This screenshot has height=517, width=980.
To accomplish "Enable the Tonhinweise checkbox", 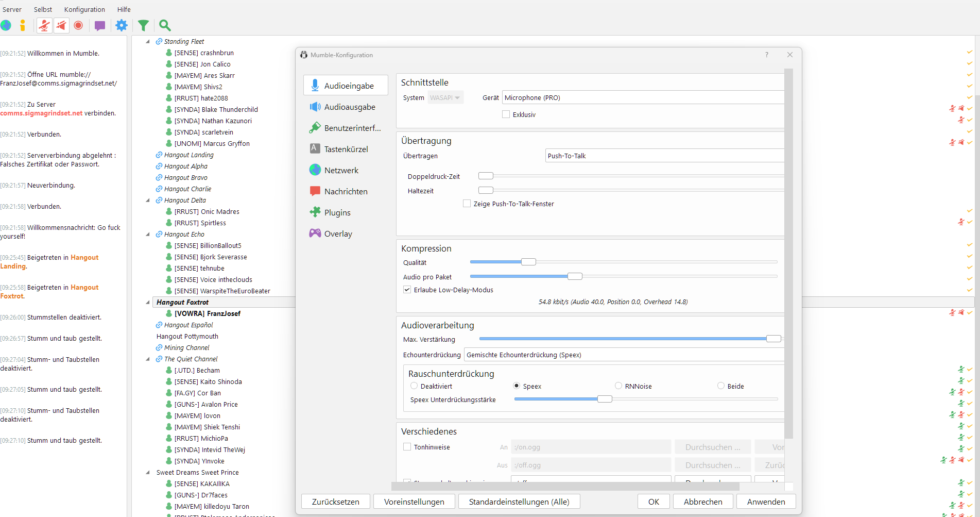I will (407, 447).
